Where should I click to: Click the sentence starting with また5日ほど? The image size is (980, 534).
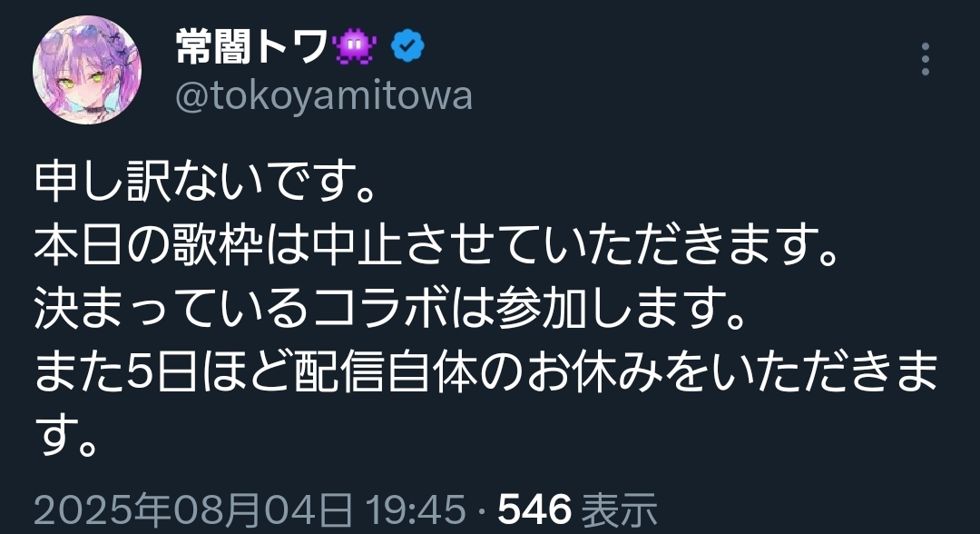(x=486, y=371)
